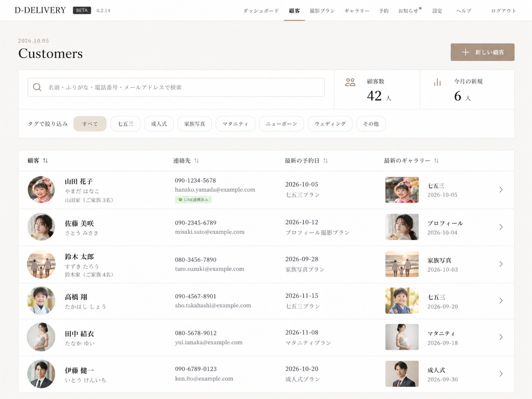Click email misaki.sato@example.com
This screenshot has width=532, height=399.
pyautogui.click(x=209, y=232)
